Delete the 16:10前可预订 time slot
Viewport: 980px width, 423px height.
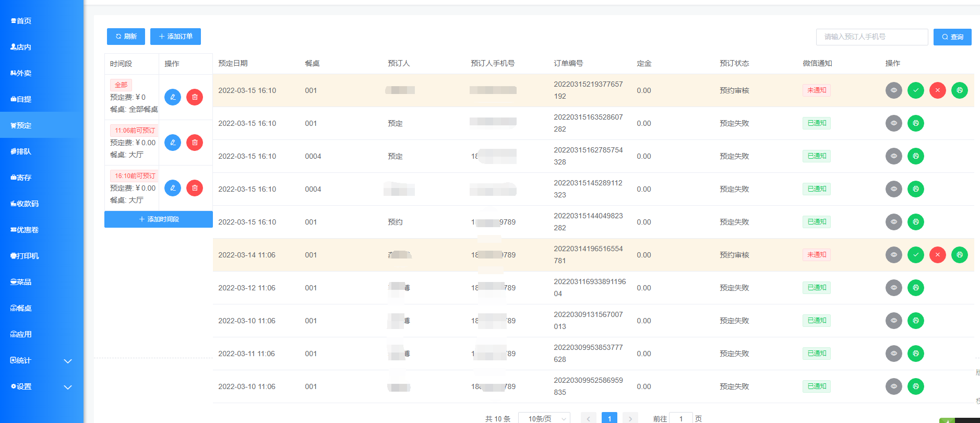pos(195,188)
